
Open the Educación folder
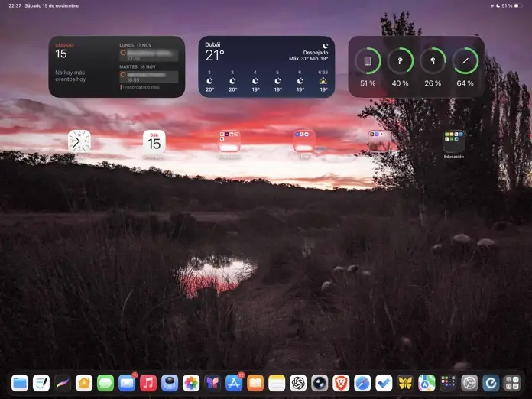click(x=453, y=141)
